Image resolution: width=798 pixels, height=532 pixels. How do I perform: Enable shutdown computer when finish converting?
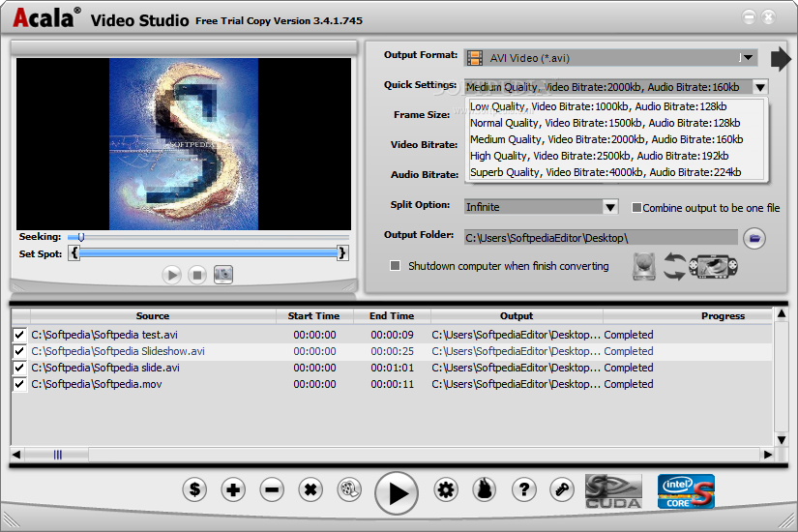pos(395,266)
